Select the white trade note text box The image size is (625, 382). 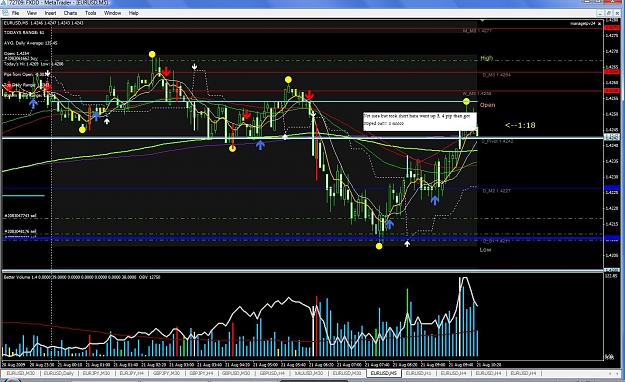coord(419,121)
